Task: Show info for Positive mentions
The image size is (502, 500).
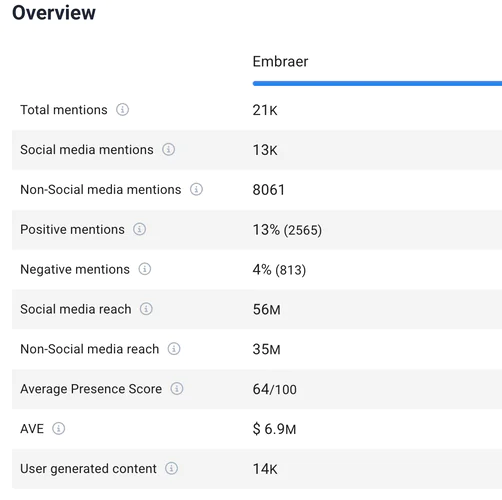Action: click(x=139, y=229)
